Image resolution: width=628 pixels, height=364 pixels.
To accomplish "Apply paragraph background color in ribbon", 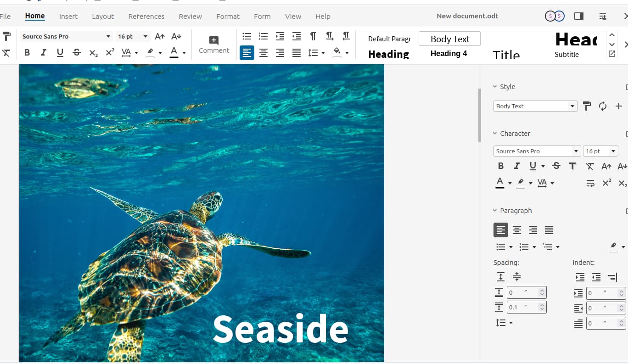I will [337, 52].
